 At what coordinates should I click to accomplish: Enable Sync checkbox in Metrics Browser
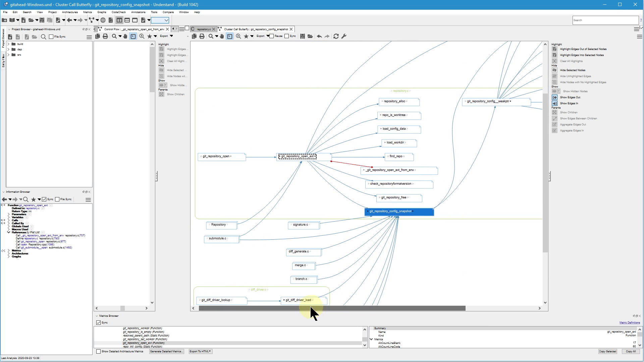(x=98, y=323)
